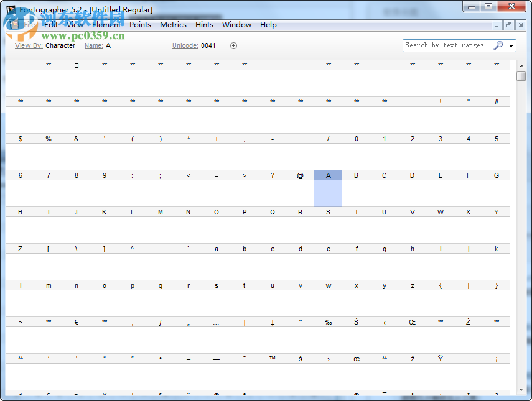Select the lowercase m glyph cell
This screenshot has width=532, height=401.
pyautogui.click(x=48, y=298)
